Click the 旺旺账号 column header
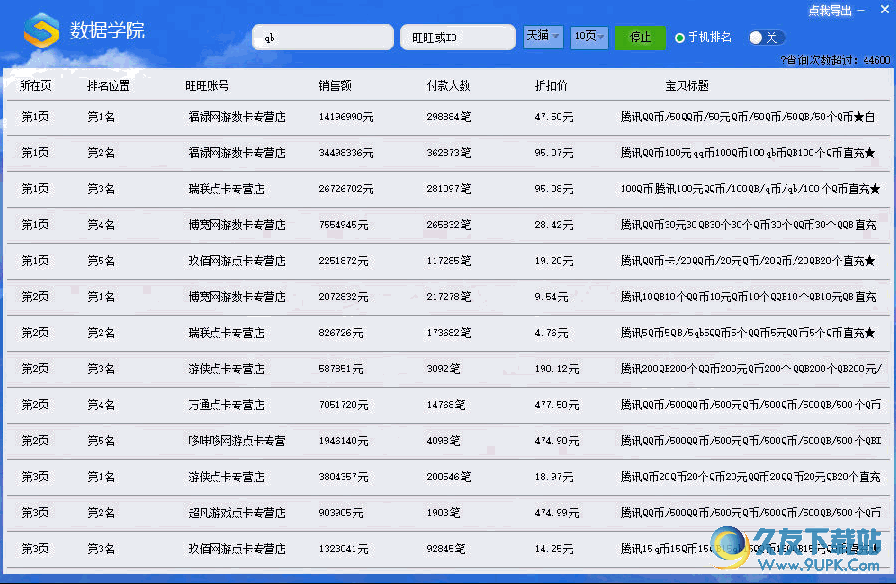This screenshot has height=584, width=896. point(207,86)
